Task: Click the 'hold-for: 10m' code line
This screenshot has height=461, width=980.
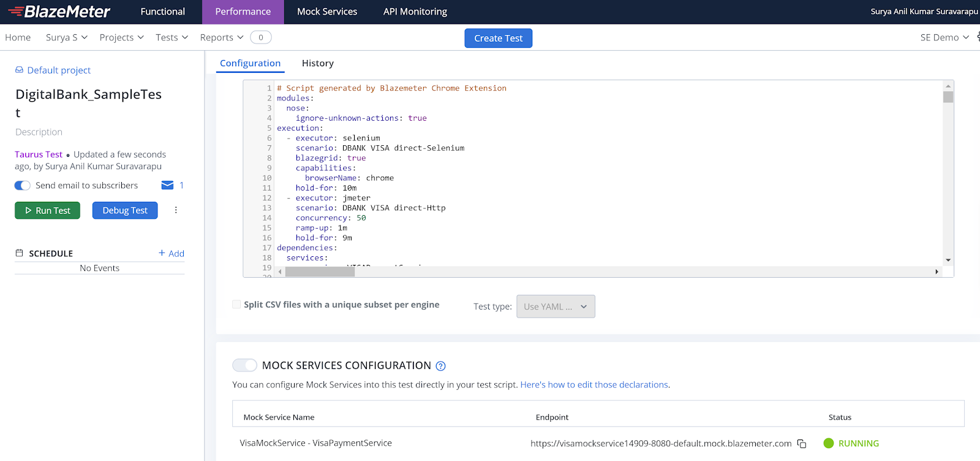Action: (x=326, y=188)
